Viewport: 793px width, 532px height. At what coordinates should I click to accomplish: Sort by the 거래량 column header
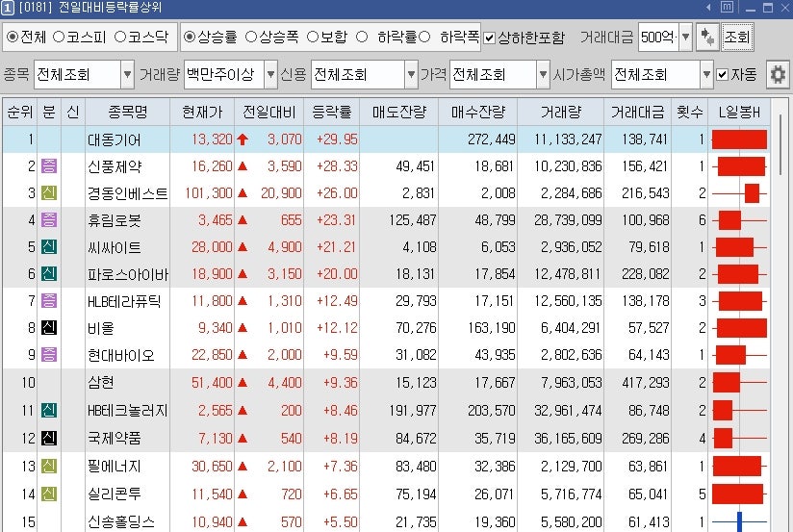[561, 112]
